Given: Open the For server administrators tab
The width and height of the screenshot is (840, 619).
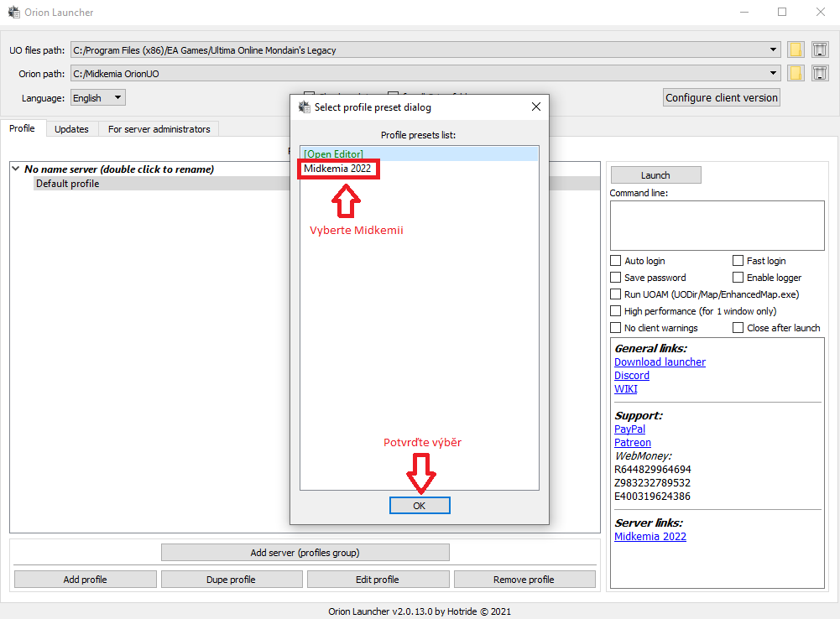Looking at the screenshot, I should click(x=159, y=129).
